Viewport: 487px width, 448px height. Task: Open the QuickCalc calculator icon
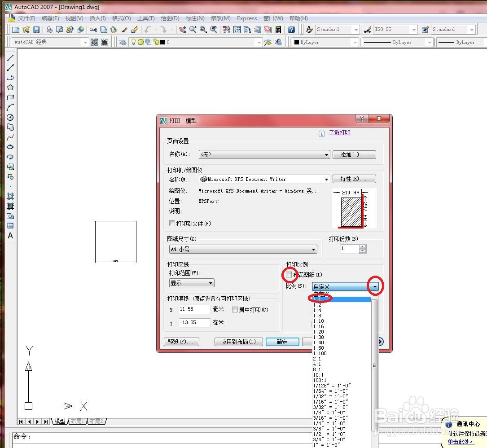tap(278, 30)
